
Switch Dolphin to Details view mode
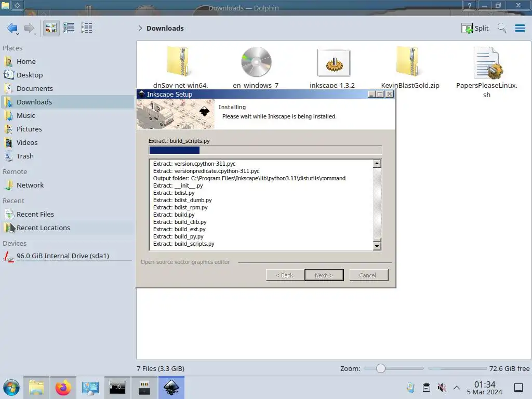87,28
